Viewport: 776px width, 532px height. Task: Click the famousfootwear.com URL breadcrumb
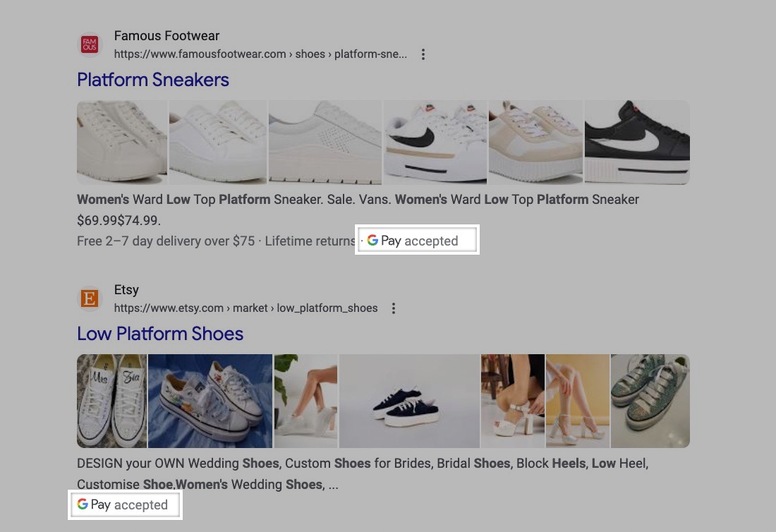[x=260, y=54]
